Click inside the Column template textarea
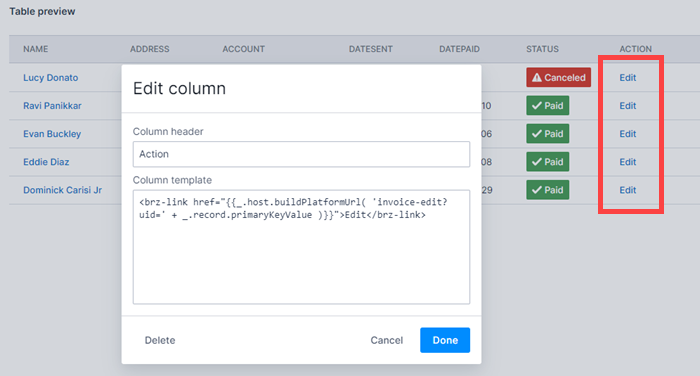This screenshot has width=700, height=376. click(x=301, y=247)
